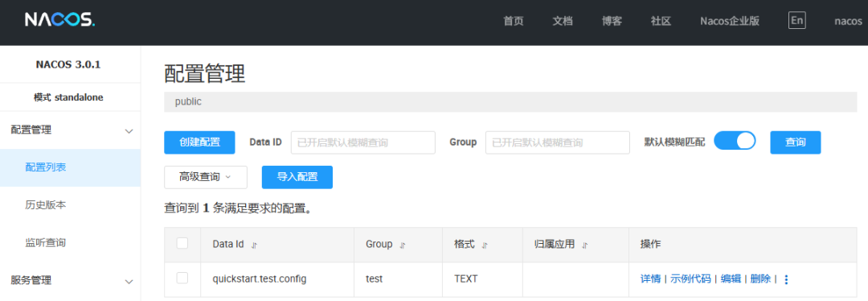Click the NACOS 3.0.1 version label
Viewport: 868px width, 301px height.
pos(68,64)
